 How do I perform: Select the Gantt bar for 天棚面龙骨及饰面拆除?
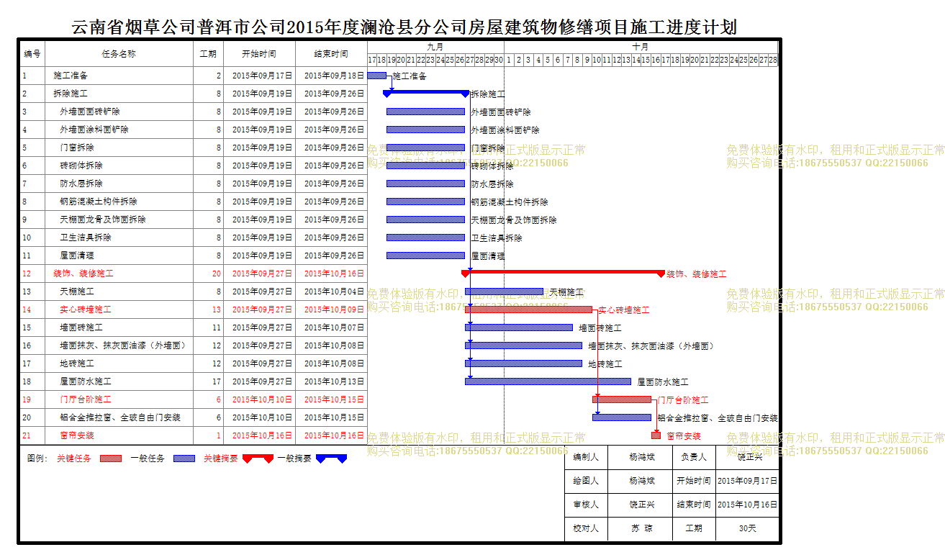(x=426, y=220)
